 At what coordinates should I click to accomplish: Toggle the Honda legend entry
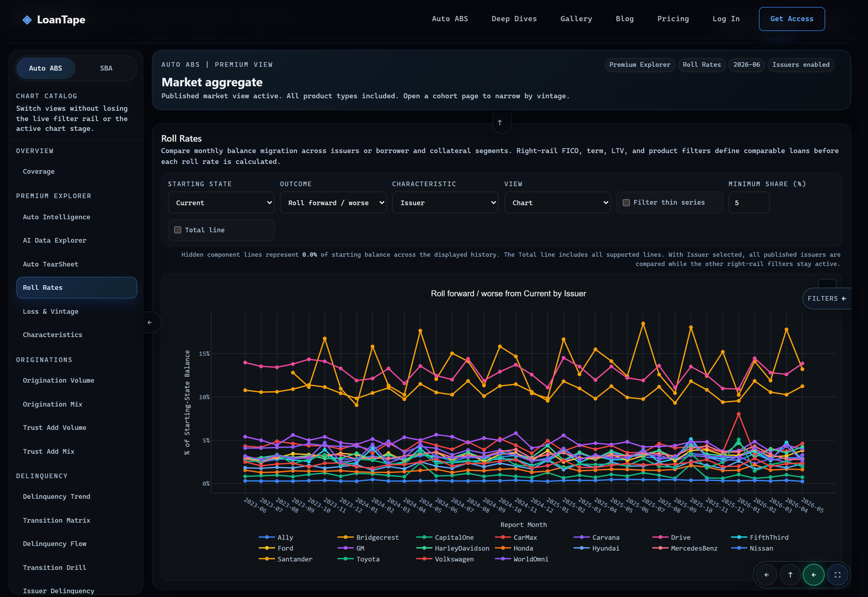[x=514, y=549]
